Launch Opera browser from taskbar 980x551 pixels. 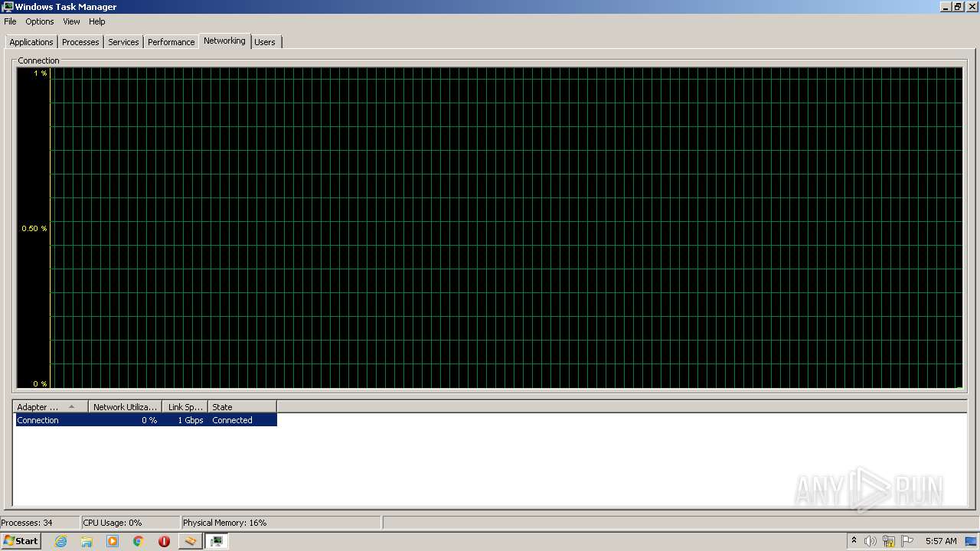[x=164, y=541]
